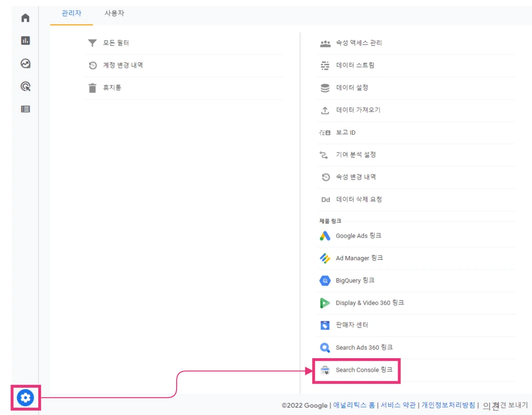Switch to the 관리자 tab
Image resolution: width=532 pixels, height=415 pixels.
(71, 13)
